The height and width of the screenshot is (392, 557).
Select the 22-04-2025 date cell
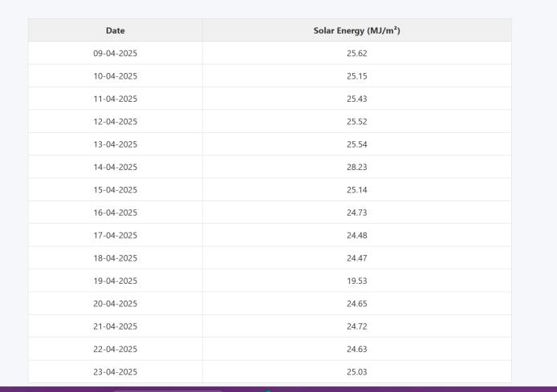(116, 349)
